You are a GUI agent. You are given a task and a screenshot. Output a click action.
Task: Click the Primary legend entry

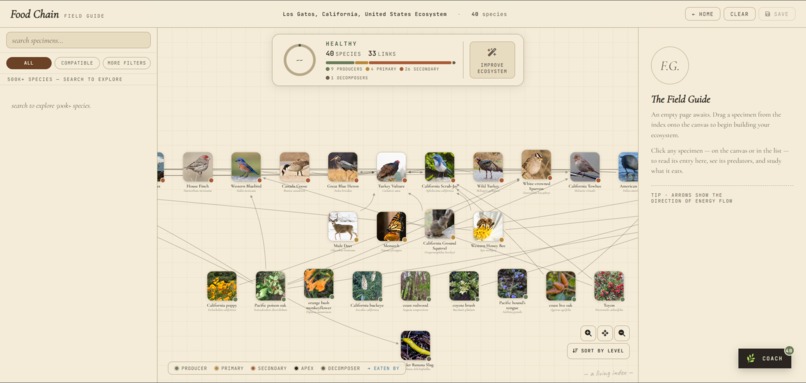(x=229, y=368)
